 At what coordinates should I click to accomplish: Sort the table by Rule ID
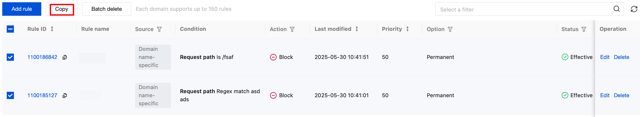[52, 29]
